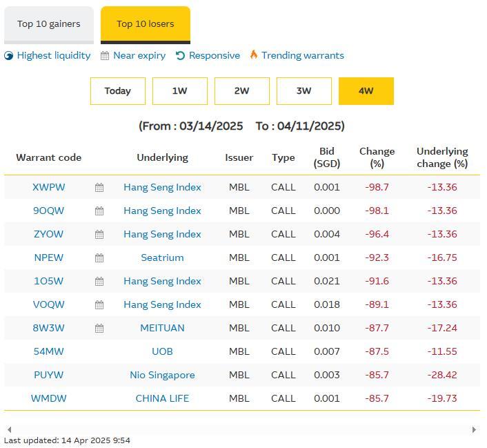Open the Nio Singapore underlying link
487x448 pixels.
click(x=162, y=376)
